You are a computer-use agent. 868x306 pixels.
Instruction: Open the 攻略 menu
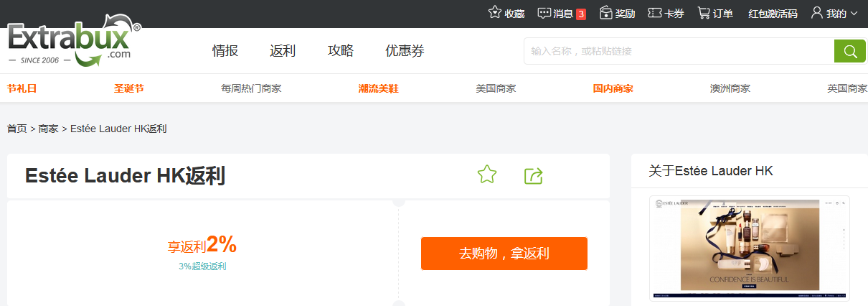click(x=341, y=51)
